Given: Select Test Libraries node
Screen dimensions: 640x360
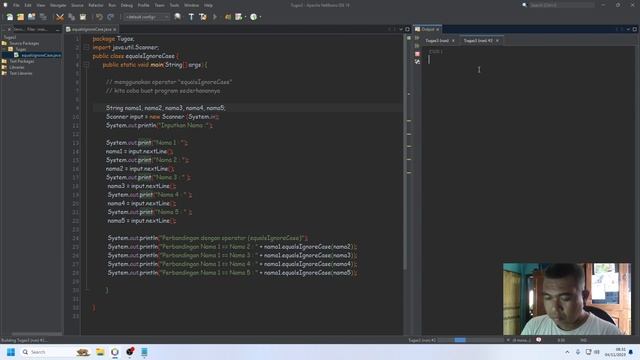Looking at the screenshot, I should click(x=20, y=73).
